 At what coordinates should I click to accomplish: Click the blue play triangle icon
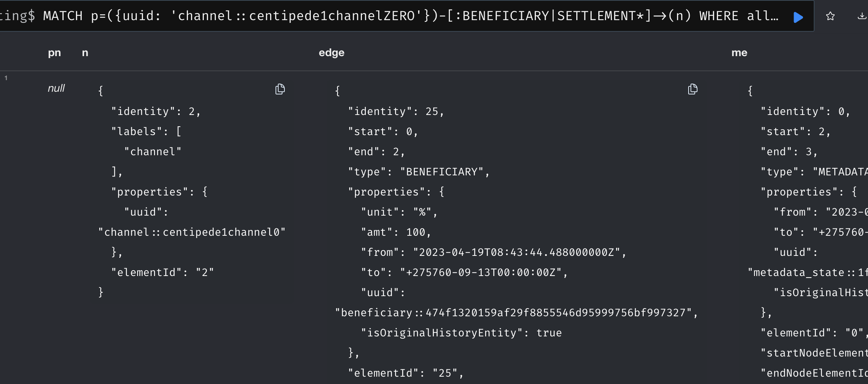(x=798, y=17)
